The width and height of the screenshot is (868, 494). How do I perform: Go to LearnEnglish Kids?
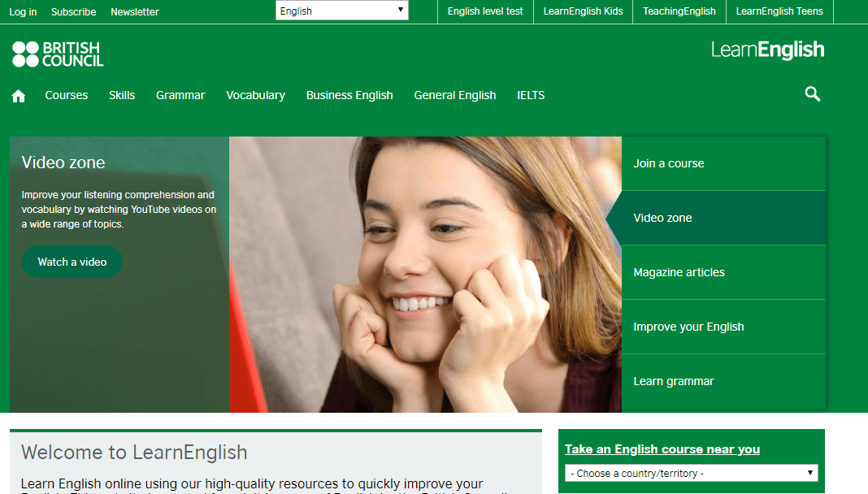point(583,11)
